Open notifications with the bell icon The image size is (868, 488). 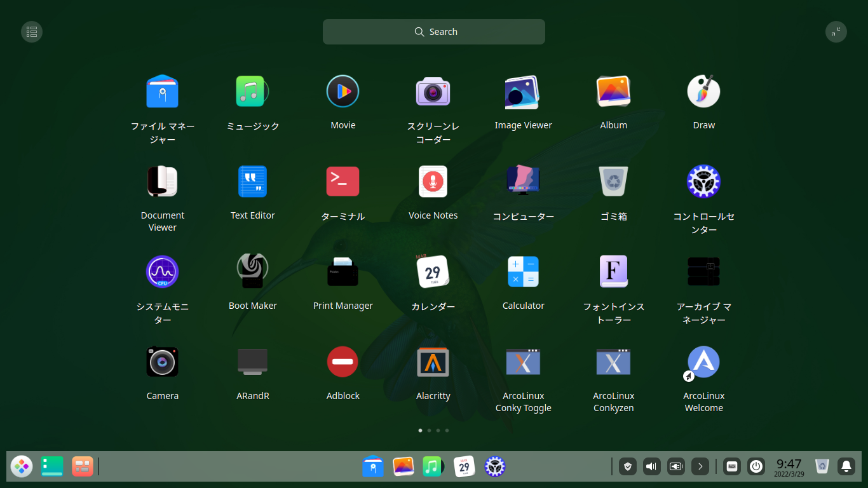(846, 466)
